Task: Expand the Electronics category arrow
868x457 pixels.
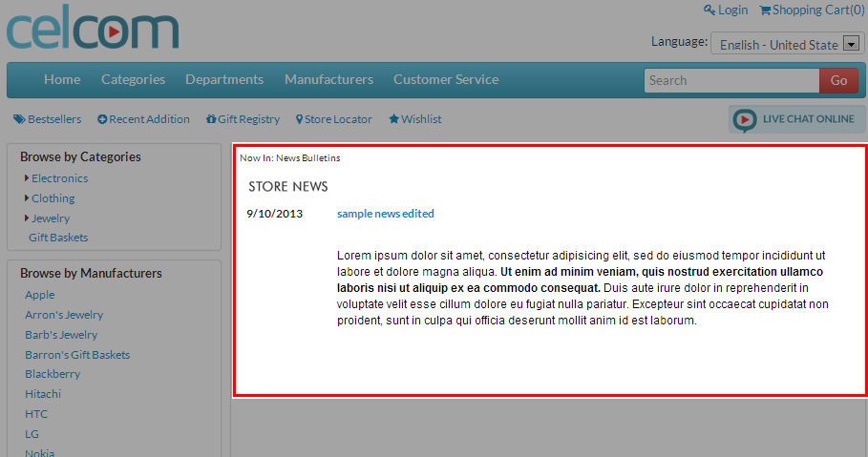Action: (27, 178)
